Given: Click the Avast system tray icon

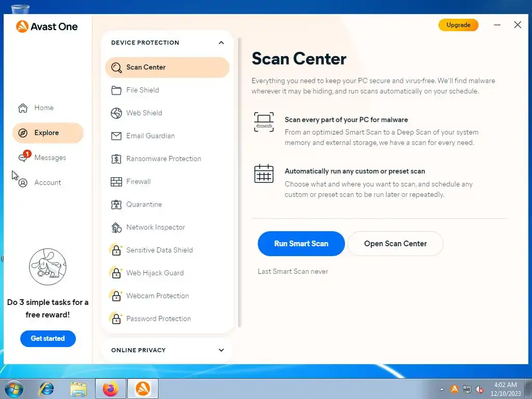Looking at the screenshot, I should click(x=454, y=389).
